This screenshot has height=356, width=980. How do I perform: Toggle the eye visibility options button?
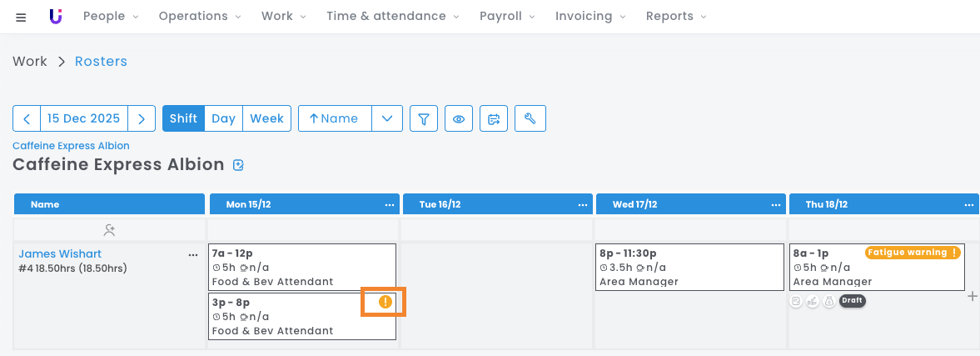tap(458, 118)
